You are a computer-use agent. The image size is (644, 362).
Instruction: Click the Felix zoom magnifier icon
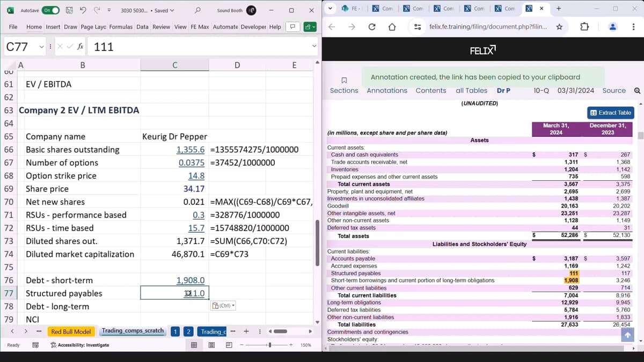[x=637, y=91]
